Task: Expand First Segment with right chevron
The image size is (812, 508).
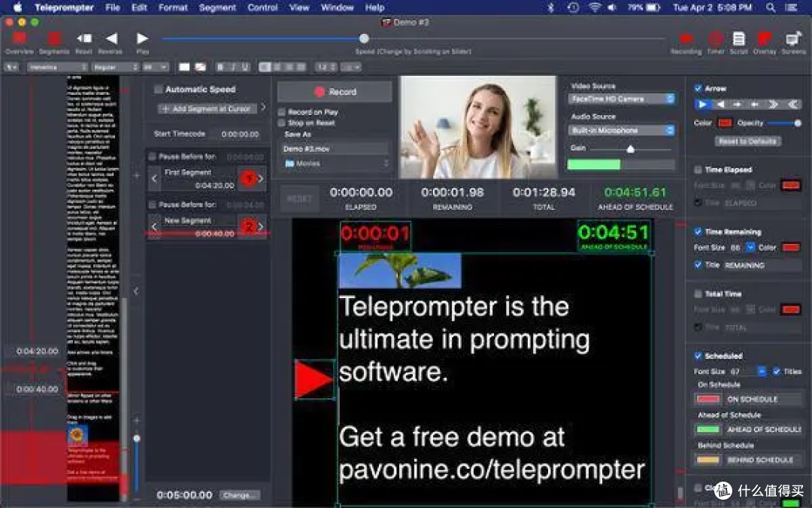Action: (261, 179)
